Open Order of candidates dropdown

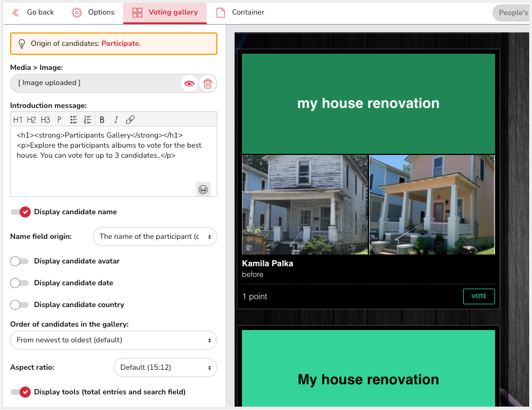114,340
